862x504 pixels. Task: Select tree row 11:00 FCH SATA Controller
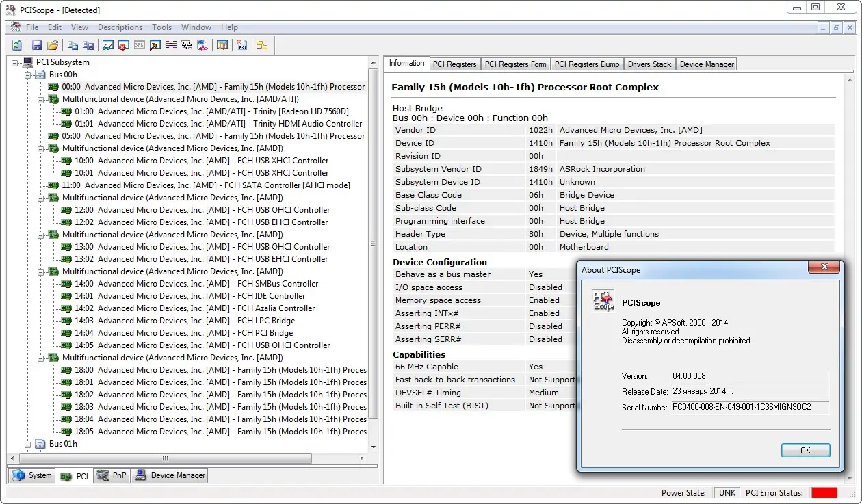199,185
